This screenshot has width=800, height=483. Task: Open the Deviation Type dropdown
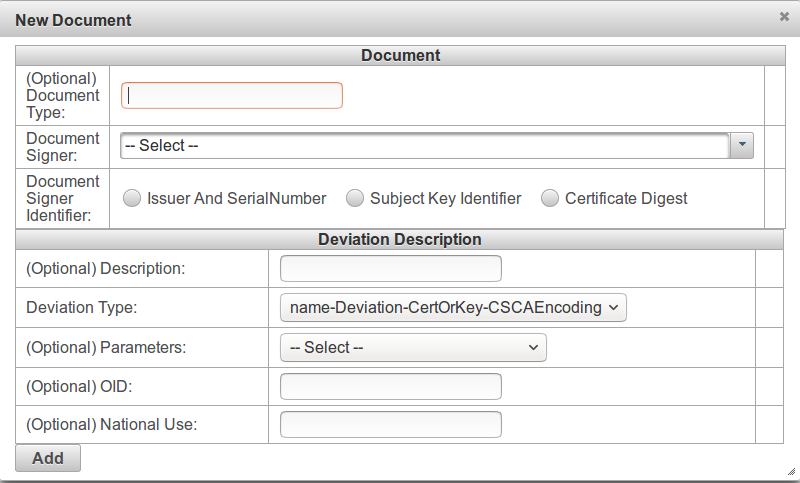[x=453, y=308]
